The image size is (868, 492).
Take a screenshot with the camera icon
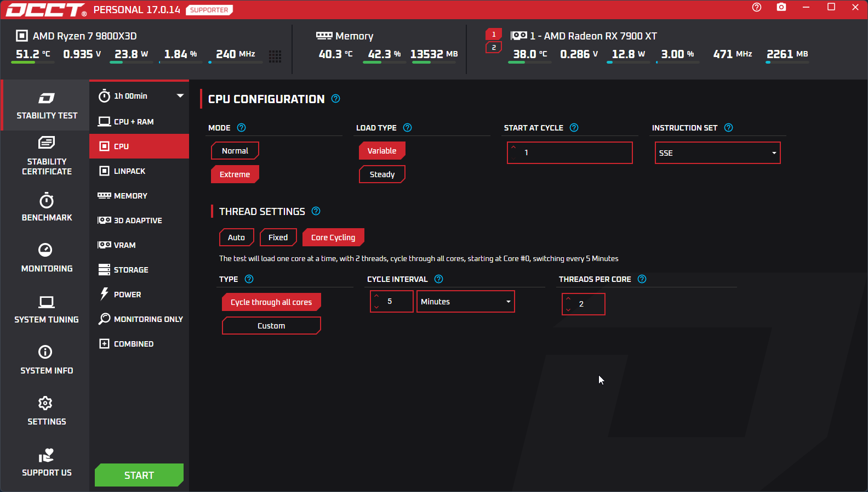pyautogui.click(x=781, y=7)
